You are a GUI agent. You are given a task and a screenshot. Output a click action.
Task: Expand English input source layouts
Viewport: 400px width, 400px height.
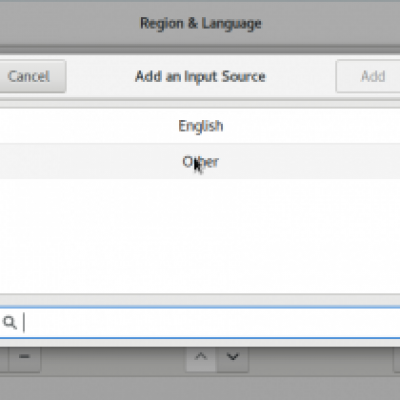click(200, 126)
